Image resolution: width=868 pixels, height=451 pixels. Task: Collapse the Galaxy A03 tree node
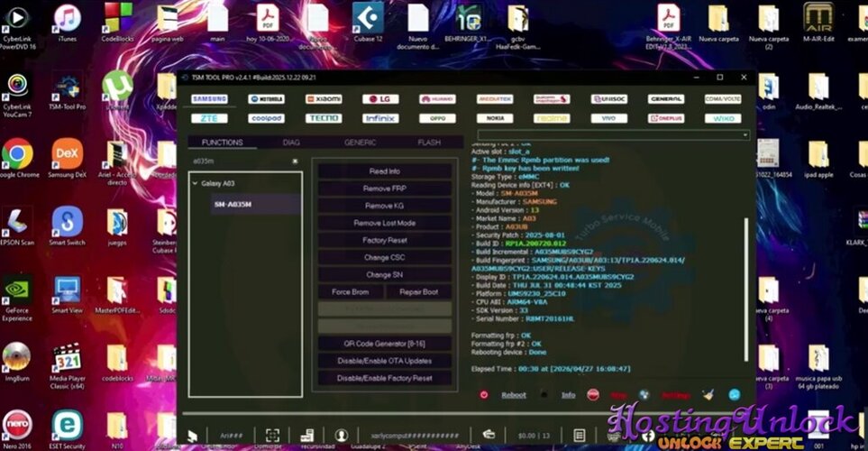195,183
